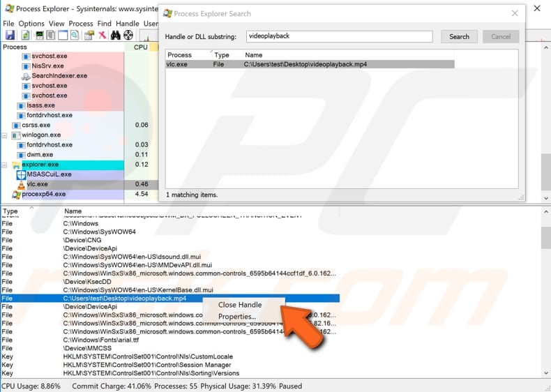Select the \Device\KsecDD handle row
551x392 pixels.
point(170,282)
